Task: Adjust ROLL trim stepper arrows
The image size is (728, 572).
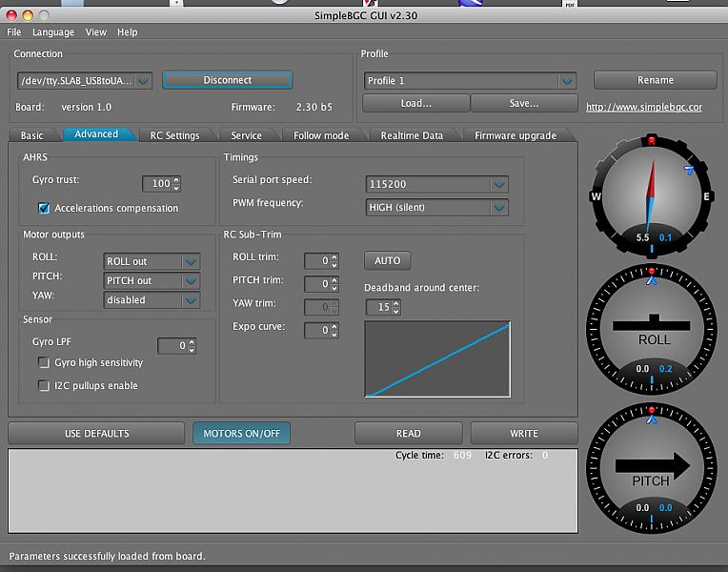Action: click(334, 260)
